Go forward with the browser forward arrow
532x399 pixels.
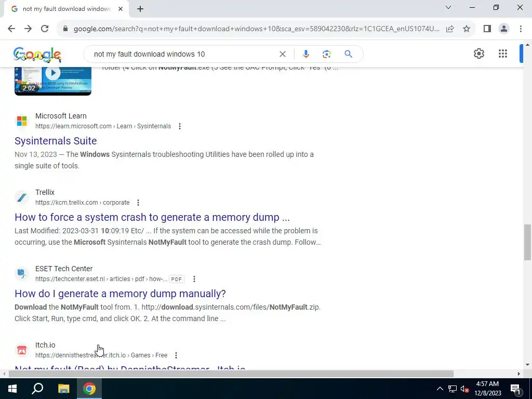[28, 29]
